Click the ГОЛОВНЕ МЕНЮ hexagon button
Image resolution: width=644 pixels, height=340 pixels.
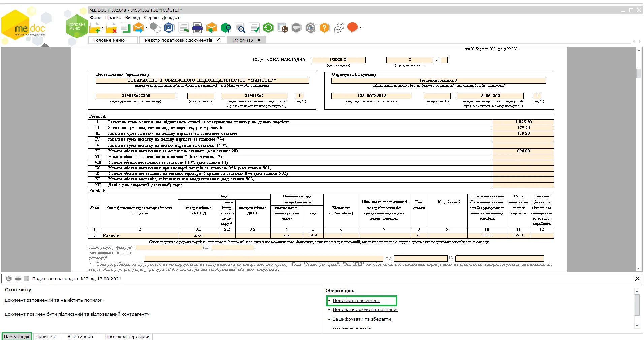tap(77, 26)
